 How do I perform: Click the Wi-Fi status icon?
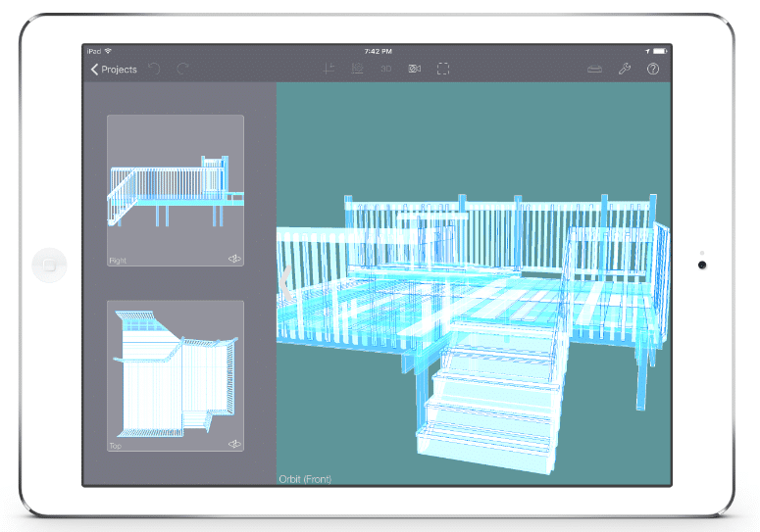[108, 51]
